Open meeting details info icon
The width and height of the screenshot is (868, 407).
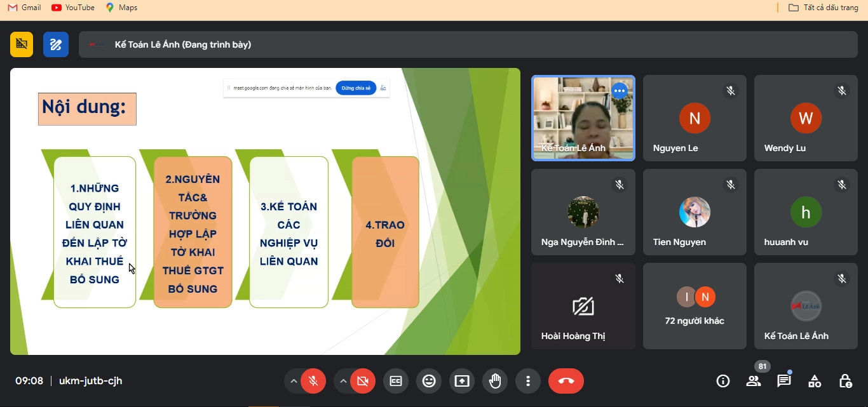point(722,381)
